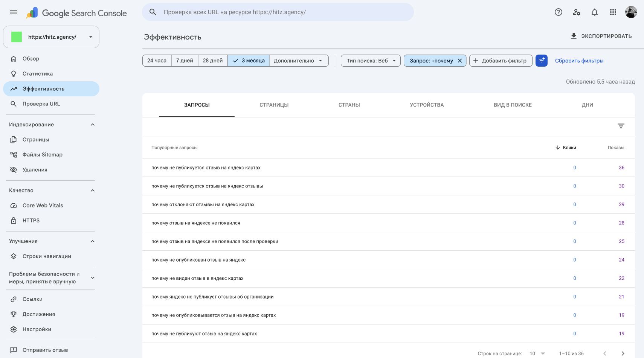The width and height of the screenshot is (644, 358).
Task: Click the Отправить отзыв feedback icon
Action: [14, 350]
